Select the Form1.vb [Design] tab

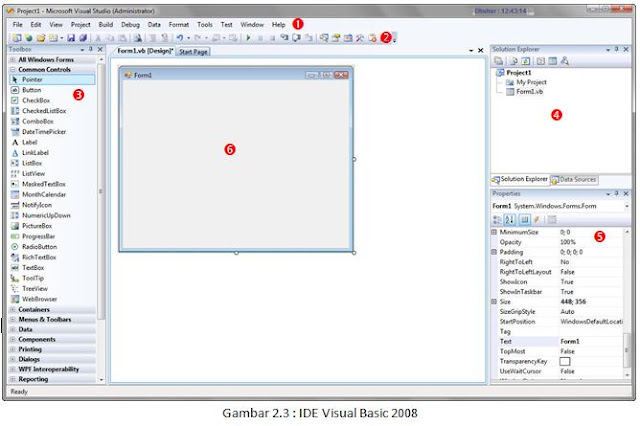click(145, 51)
